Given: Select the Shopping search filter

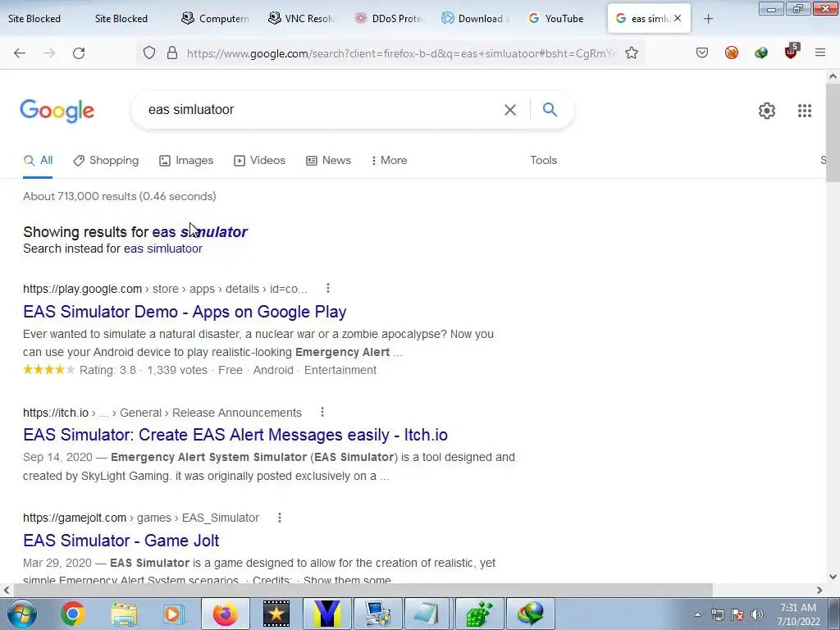Looking at the screenshot, I should pyautogui.click(x=106, y=160).
